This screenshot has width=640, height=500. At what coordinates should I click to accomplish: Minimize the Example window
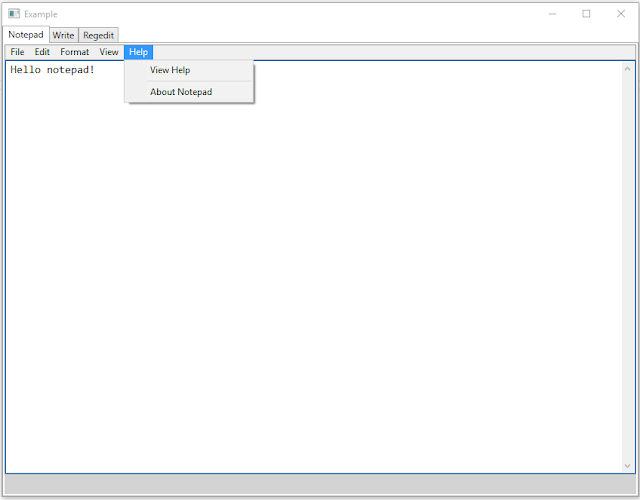tap(552, 14)
